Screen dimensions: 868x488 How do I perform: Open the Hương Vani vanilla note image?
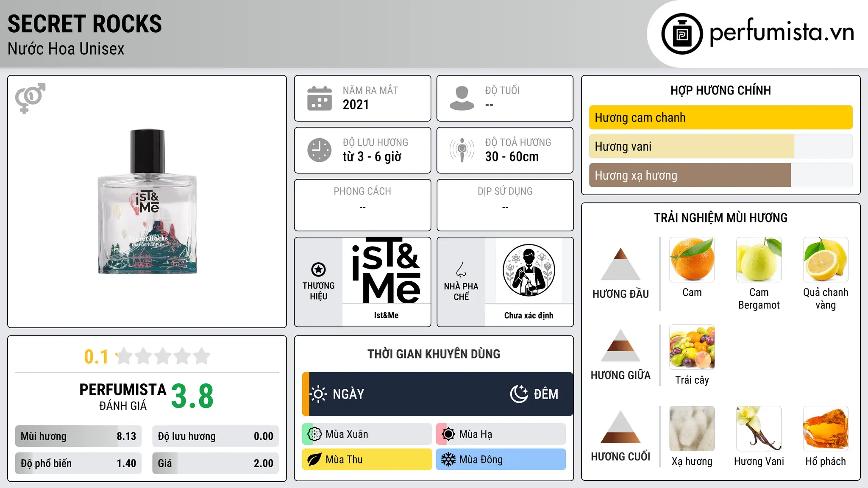click(759, 429)
